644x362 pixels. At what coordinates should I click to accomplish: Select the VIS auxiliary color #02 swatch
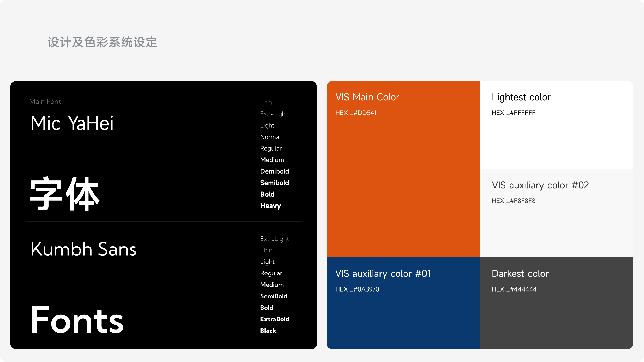click(556, 230)
